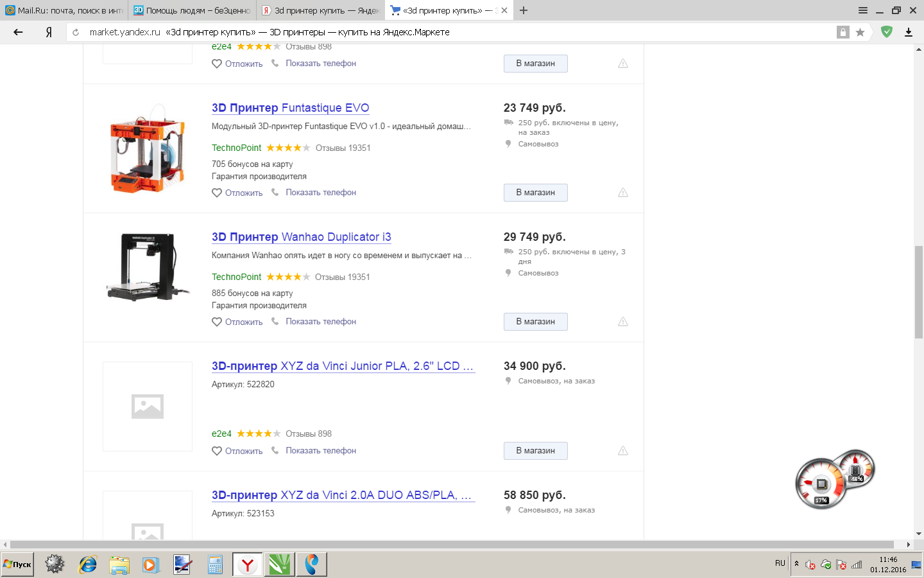This screenshot has height=578, width=924.
Task: Click heart Отложить for Funtastique EVO
Action: 237,193
